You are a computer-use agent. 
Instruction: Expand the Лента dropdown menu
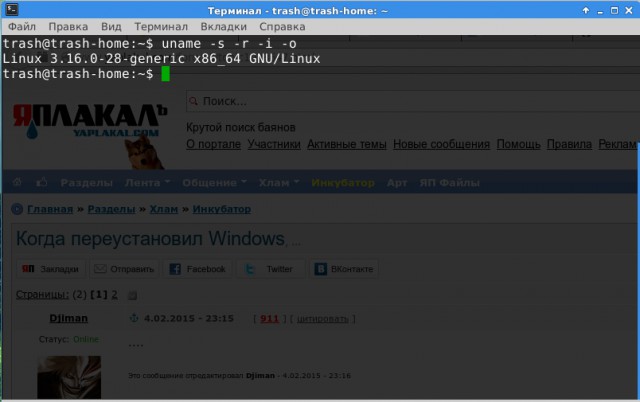coord(147,182)
